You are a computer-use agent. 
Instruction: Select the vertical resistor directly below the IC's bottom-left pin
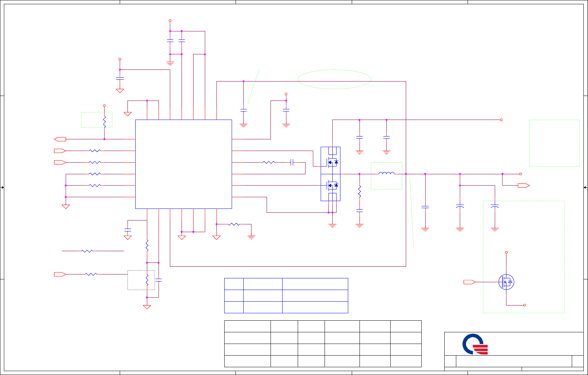[x=147, y=246]
